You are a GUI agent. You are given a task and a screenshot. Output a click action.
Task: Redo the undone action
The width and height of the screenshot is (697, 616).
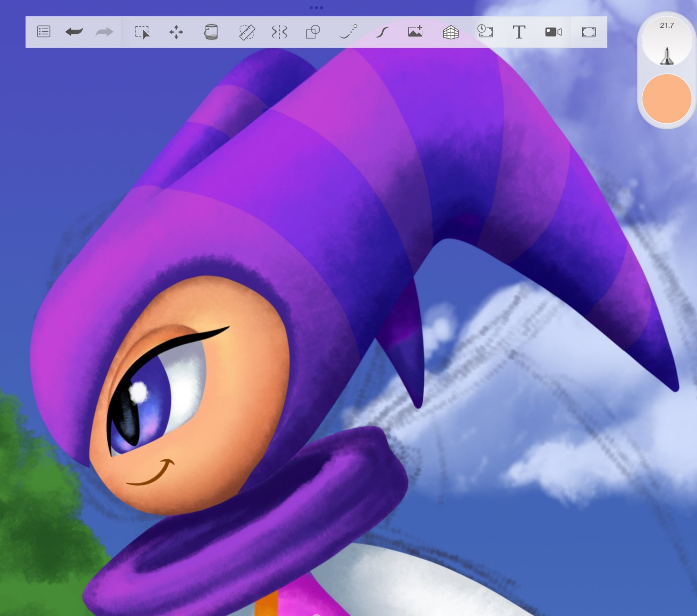click(104, 32)
